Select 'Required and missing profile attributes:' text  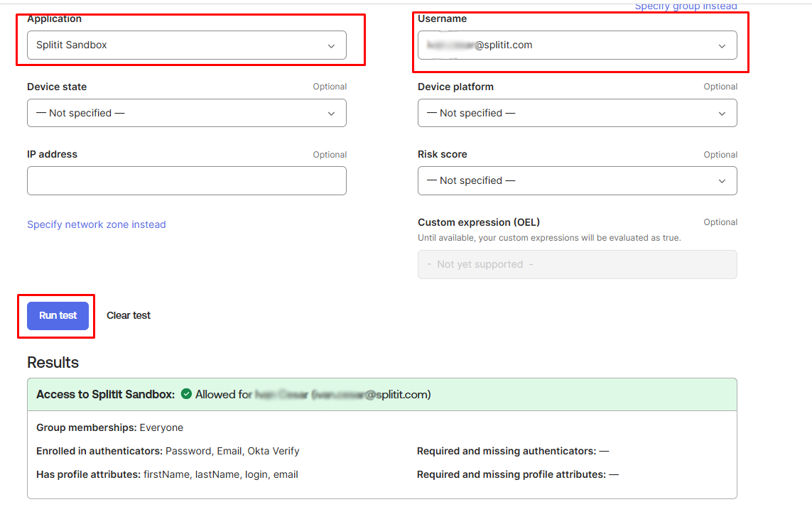pyautogui.click(x=511, y=474)
